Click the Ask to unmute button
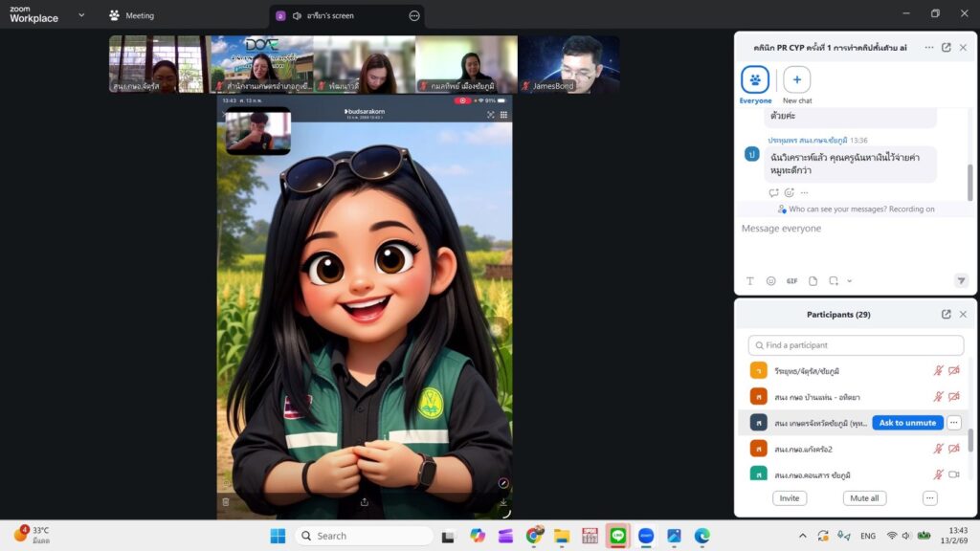Screen dimensions: 980x551 (906, 423)
